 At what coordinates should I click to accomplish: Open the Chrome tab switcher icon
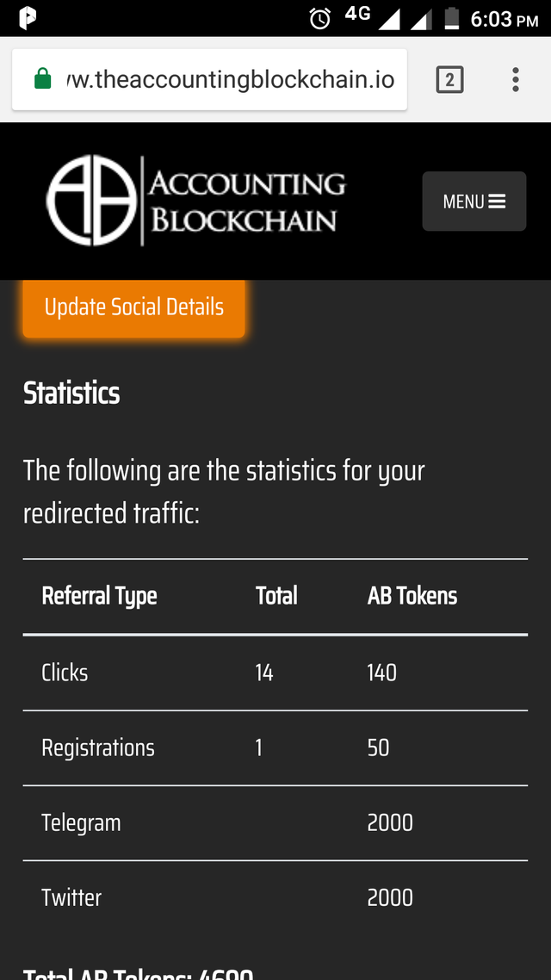(449, 80)
